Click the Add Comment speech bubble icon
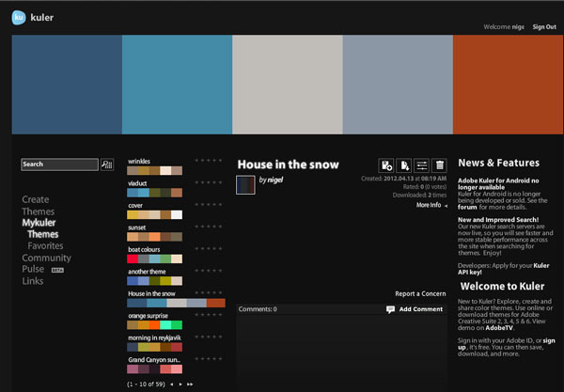This screenshot has height=392, width=564. coord(391,309)
